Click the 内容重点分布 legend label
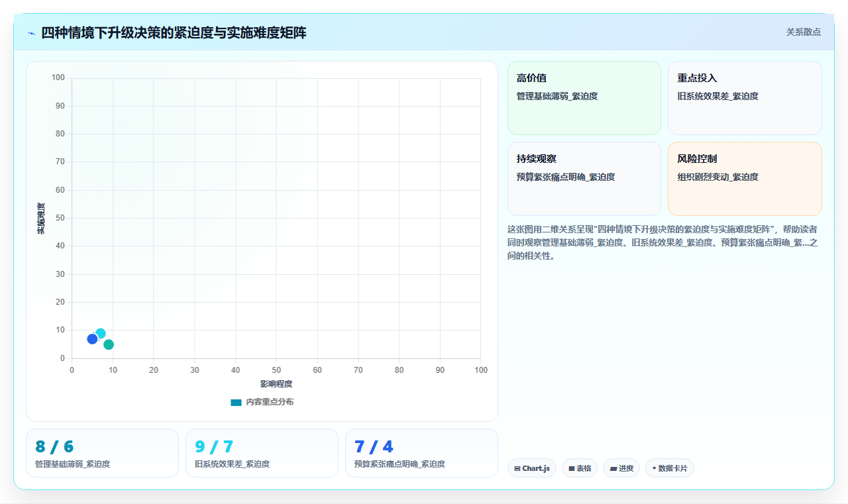The width and height of the screenshot is (848, 504). coord(270,402)
